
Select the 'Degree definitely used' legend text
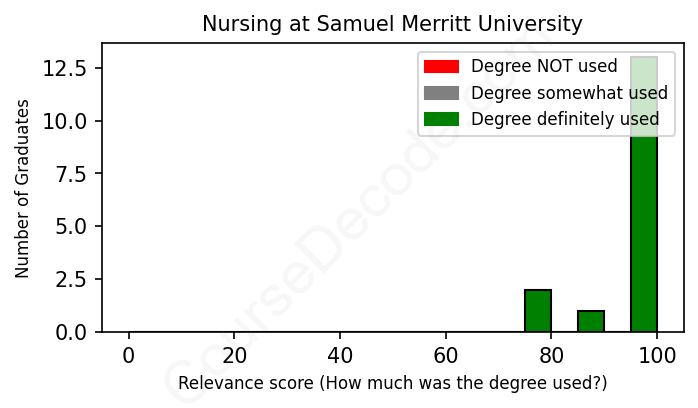(565, 119)
